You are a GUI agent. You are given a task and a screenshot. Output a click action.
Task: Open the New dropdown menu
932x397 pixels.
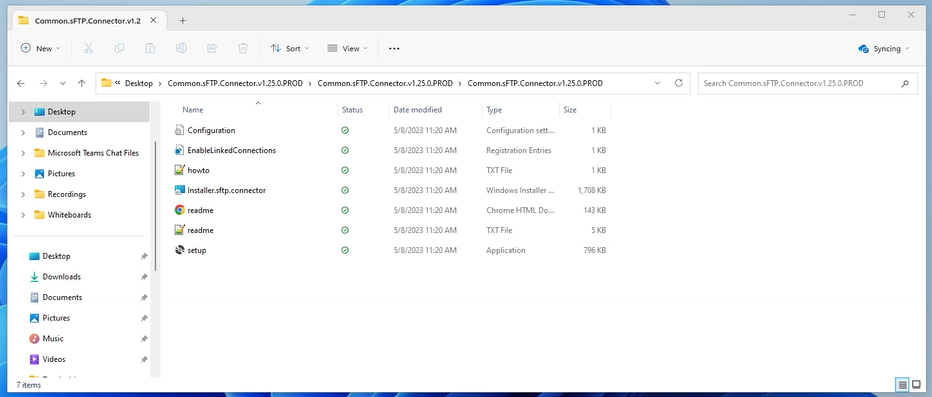tap(40, 49)
